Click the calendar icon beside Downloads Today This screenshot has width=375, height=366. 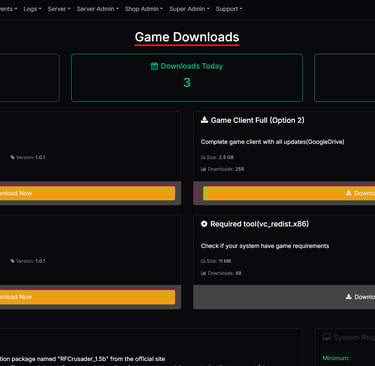pyautogui.click(x=154, y=66)
